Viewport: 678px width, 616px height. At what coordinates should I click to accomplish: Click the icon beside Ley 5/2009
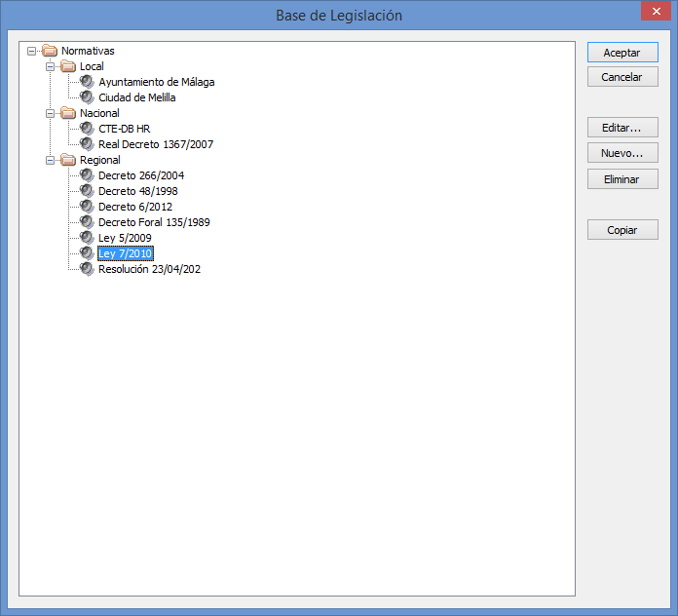coord(87,238)
